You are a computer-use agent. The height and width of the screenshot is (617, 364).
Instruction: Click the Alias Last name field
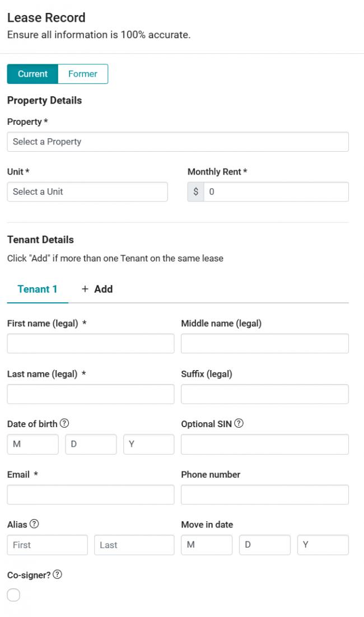tap(134, 545)
